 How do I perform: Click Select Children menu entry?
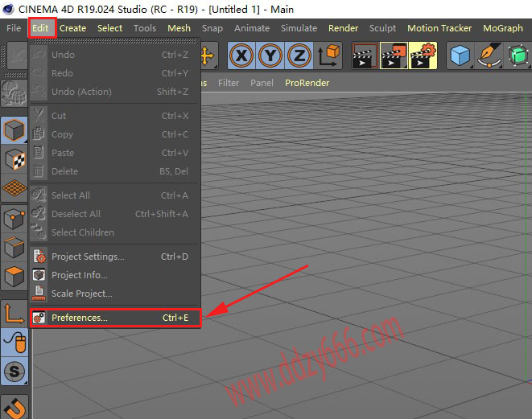coord(114,232)
